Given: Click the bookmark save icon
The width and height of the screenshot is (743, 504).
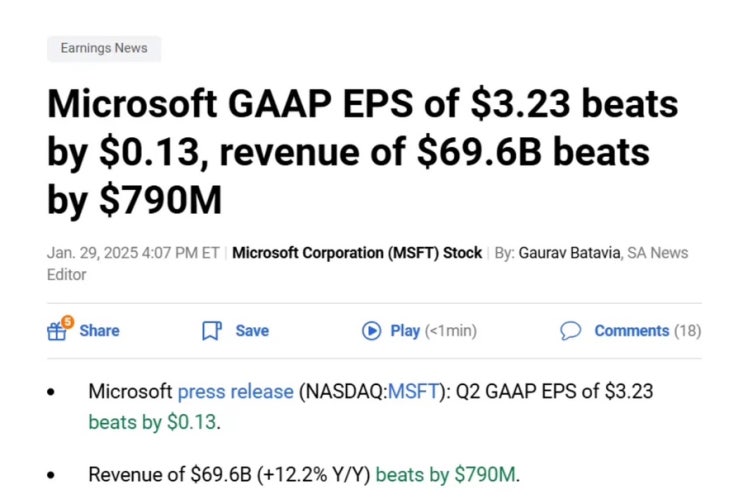Looking at the screenshot, I should pyautogui.click(x=211, y=331).
